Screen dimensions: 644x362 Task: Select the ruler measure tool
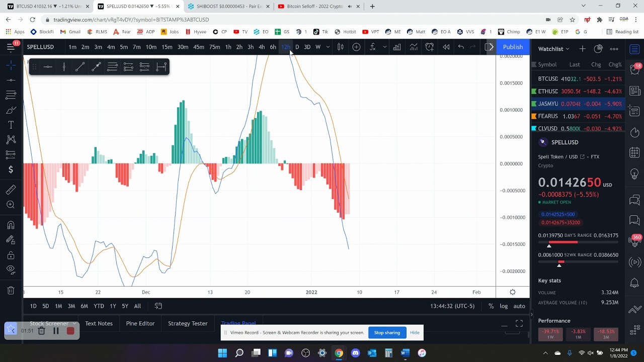(11, 190)
